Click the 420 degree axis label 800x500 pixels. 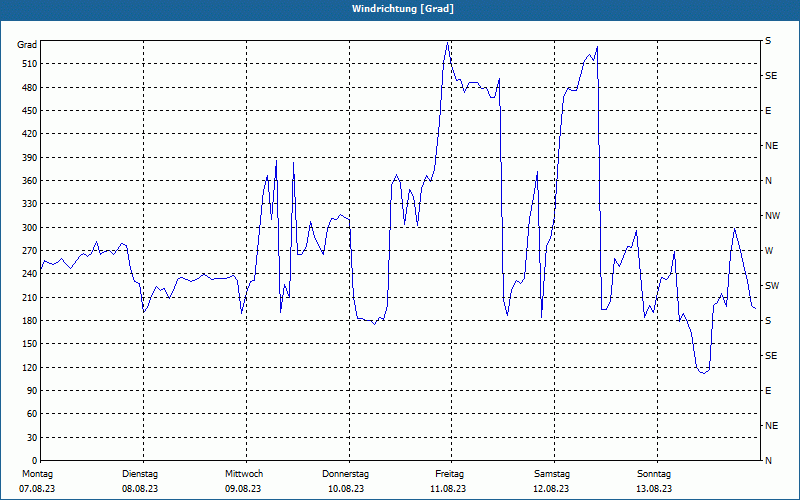point(30,134)
